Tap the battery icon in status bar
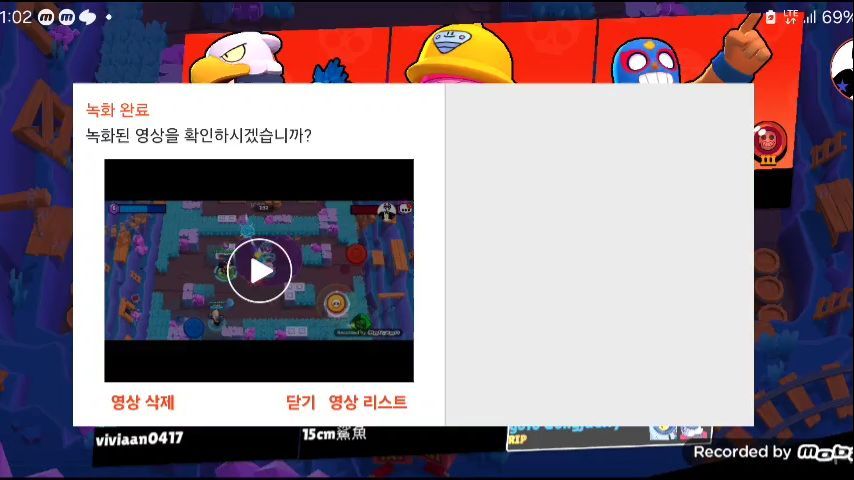 pos(771,17)
